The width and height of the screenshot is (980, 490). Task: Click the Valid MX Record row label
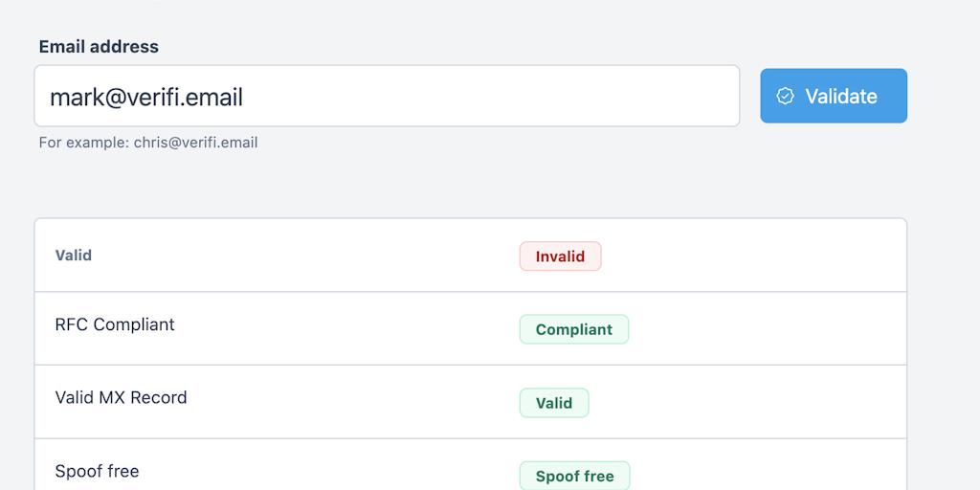tap(122, 397)
